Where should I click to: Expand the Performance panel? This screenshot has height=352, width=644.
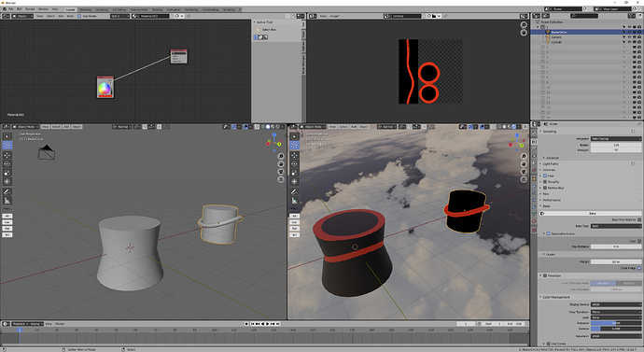tap(552, 200)
